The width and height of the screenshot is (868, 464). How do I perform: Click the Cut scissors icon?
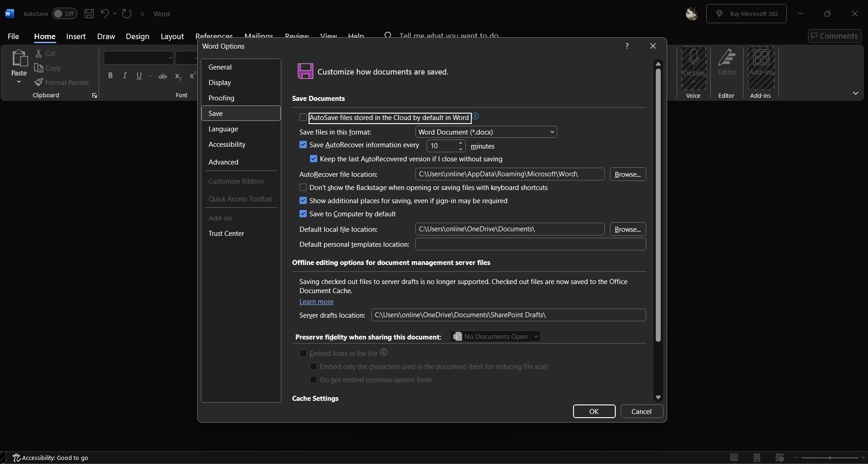39,54
